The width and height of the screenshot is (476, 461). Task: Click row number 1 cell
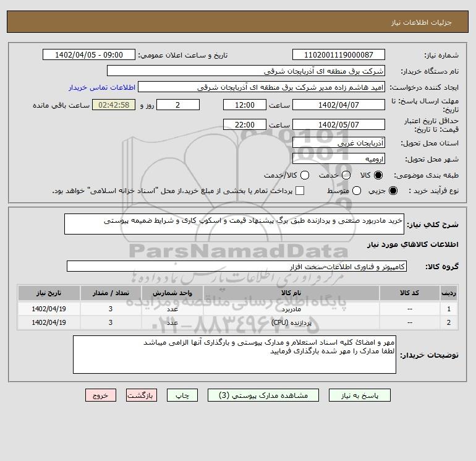click(x=449, y=309)
